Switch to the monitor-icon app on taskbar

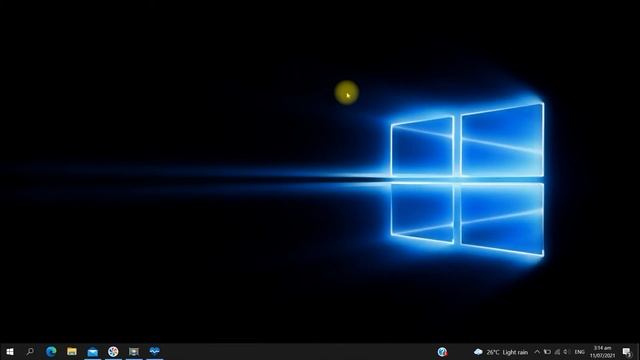(x=134, y=351)
